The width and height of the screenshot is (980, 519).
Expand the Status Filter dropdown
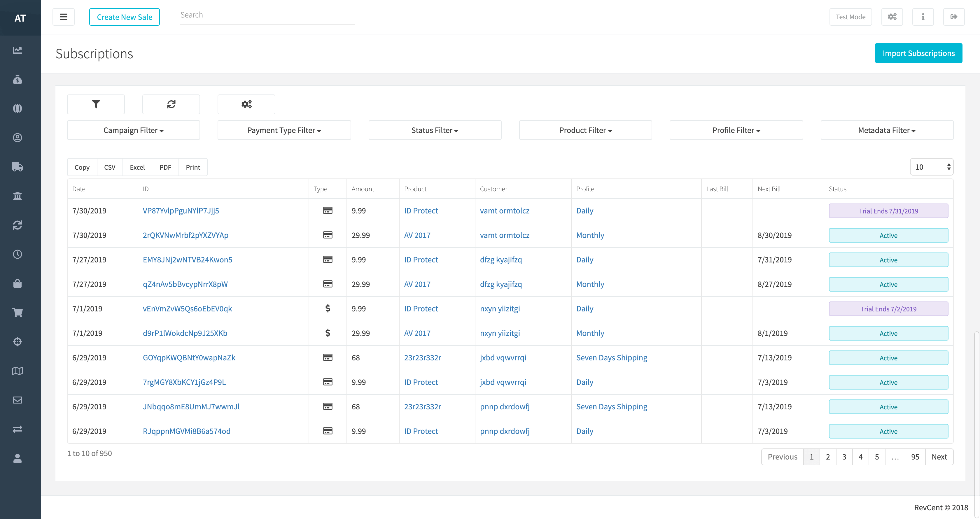click(x=435, y=130)
